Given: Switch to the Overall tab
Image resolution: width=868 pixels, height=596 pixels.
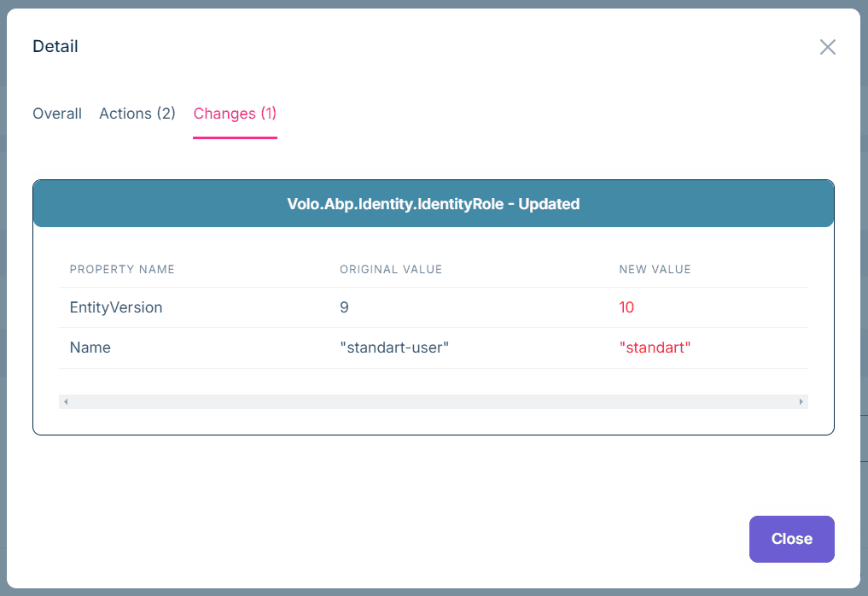Looking at the screenshot, I should click(x=56, y=113).
